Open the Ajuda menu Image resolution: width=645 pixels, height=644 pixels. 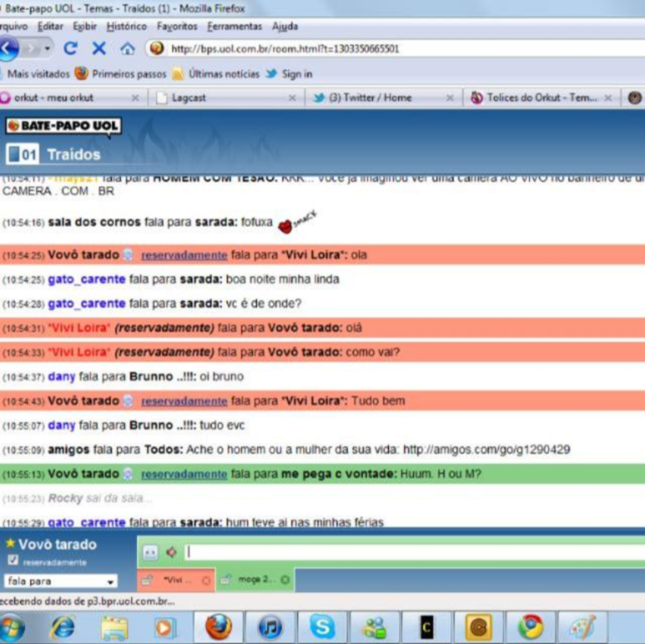pyautogui.click(x=285, y=26)
